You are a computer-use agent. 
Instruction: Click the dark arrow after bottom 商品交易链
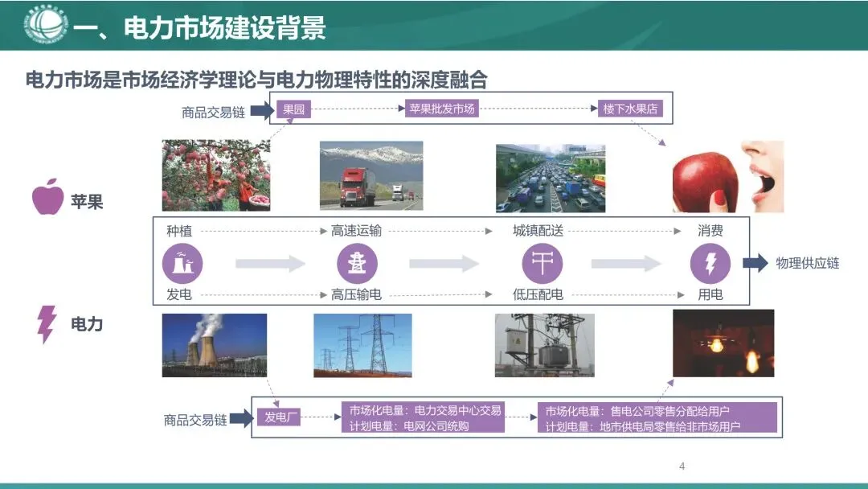[x=241, y=418]
